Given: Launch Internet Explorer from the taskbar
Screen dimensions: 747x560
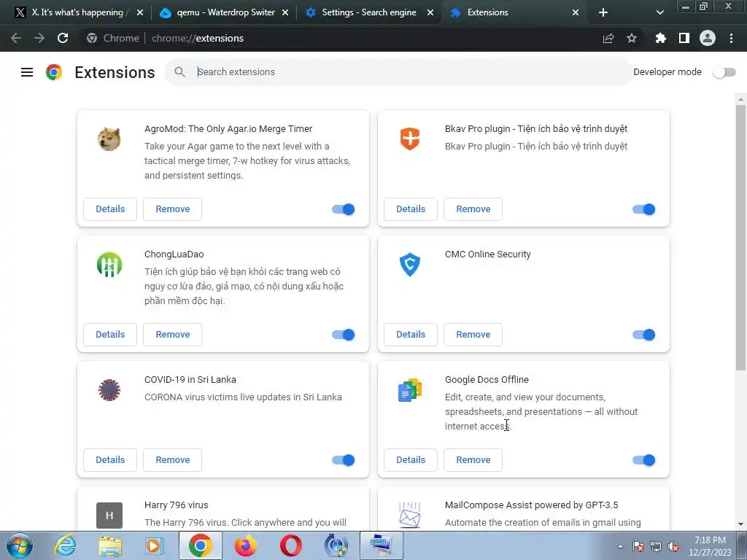Looking at the screenshot, I should click(x=65, y=545).
